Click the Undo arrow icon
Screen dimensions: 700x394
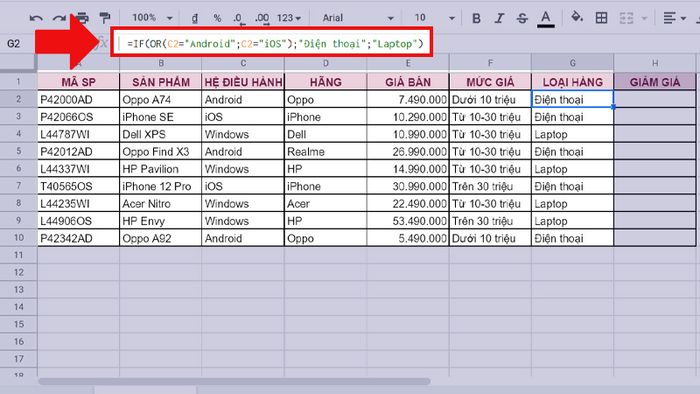click(36, 18)
